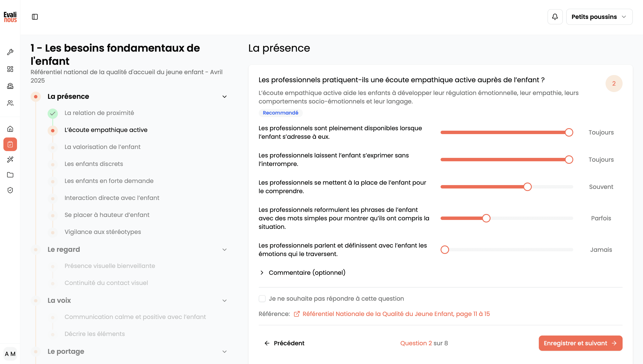Open the dashboard grid icon in sidebar
The image size is (643, 364).
[10, 69]
